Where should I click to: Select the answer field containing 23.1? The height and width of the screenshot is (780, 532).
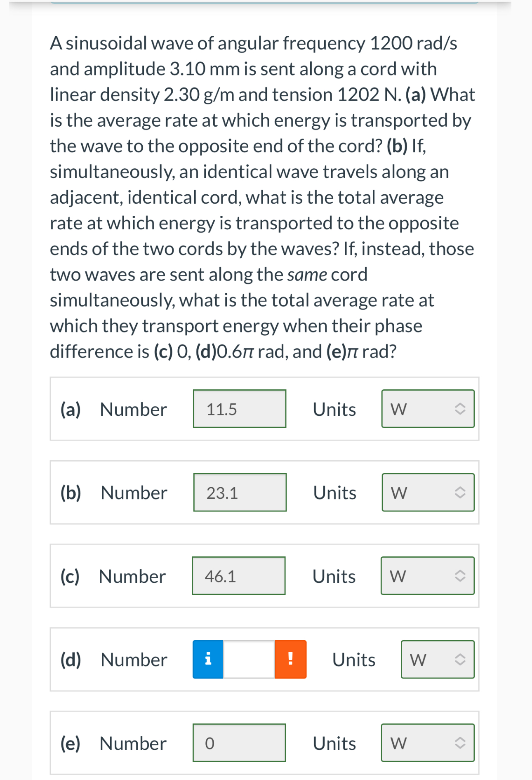[239, 493]
